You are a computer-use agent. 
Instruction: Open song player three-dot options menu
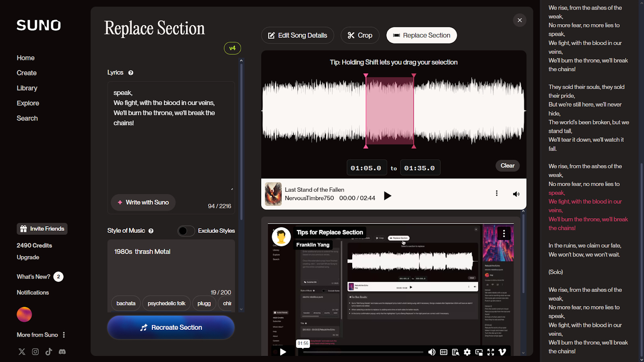click(x=497, y=193)
